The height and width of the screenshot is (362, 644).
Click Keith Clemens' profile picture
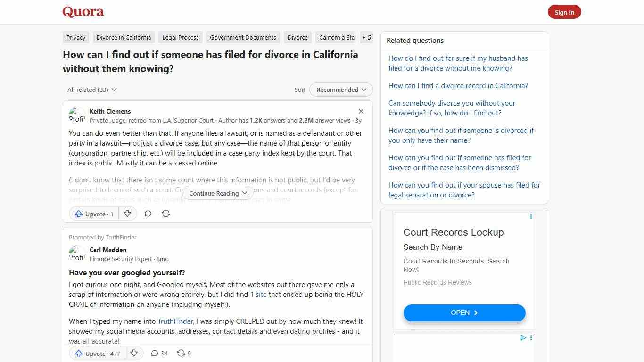point(77,115)
